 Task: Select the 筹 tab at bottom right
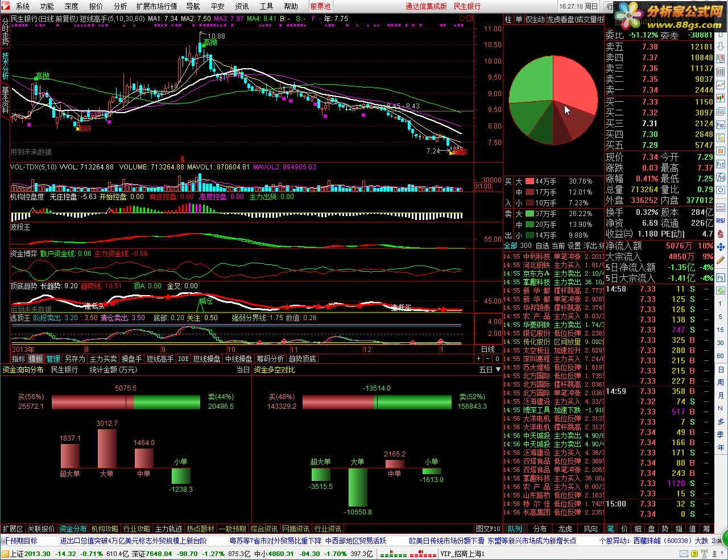coord(706,529)
